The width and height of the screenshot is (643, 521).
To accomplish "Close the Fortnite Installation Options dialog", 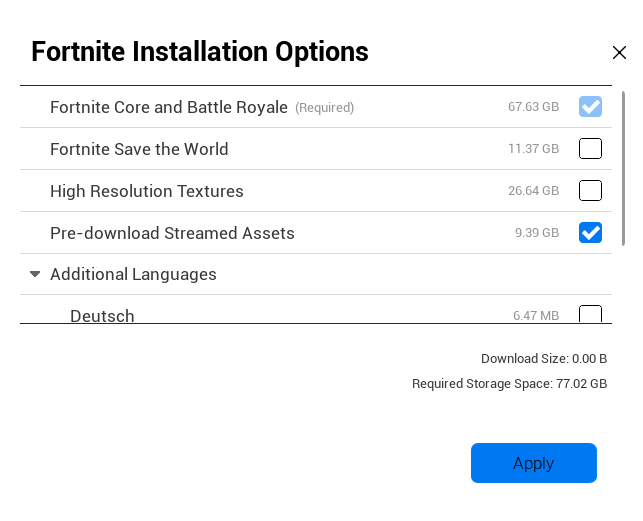I will pyautogui.click(x=619, y=53).
